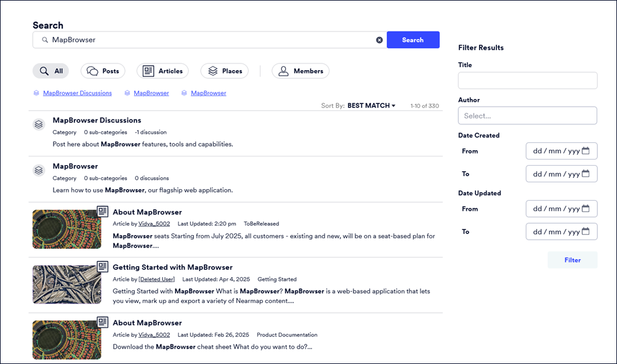This screenshot has width=617, height=364.
Task: Open Vidya_5002 author link in Feb 26 article
Action: (154, 335)
